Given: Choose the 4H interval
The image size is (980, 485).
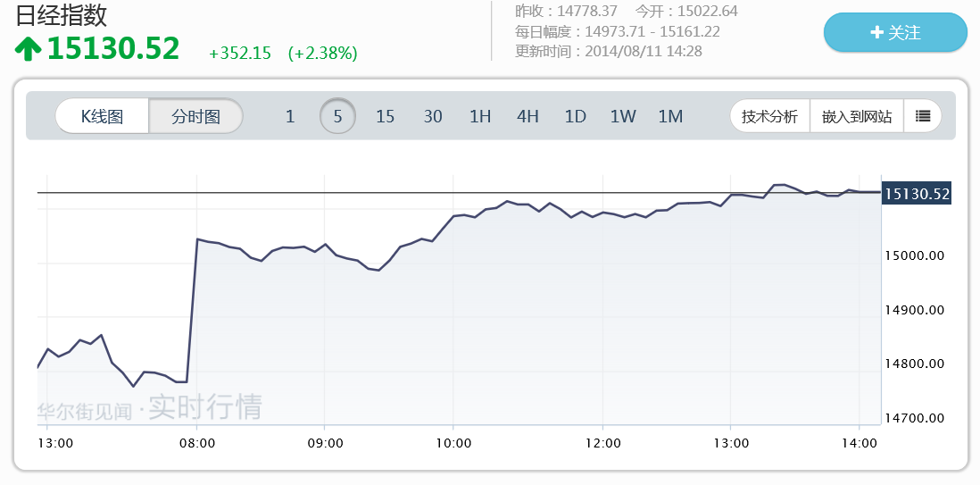Looking at the screenshot, I should pos(527,116).
